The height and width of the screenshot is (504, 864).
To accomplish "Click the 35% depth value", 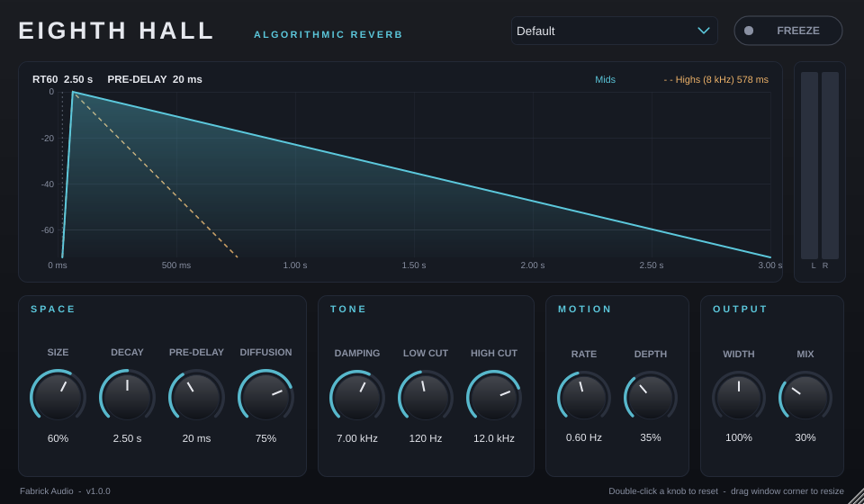I will point(651,437).
